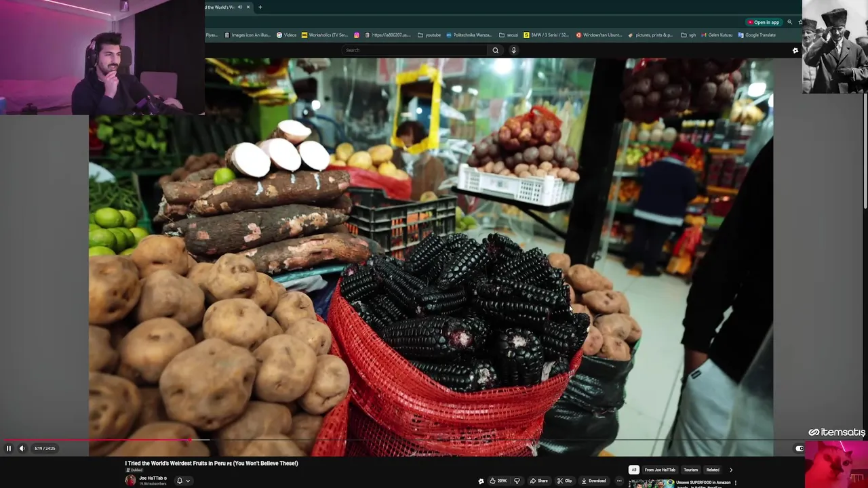Open the Videos bookmark
Image resolution: width=868 pixels, height=488 pixels.
click(287, 35)
